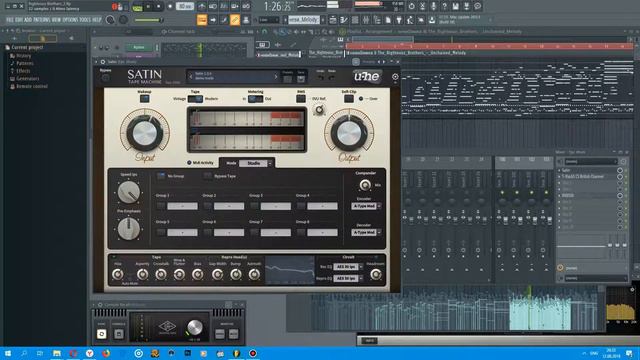Screen dimensions: 640x360
Task: Click the Compander Mix knob
Action: tap(365, 185)
